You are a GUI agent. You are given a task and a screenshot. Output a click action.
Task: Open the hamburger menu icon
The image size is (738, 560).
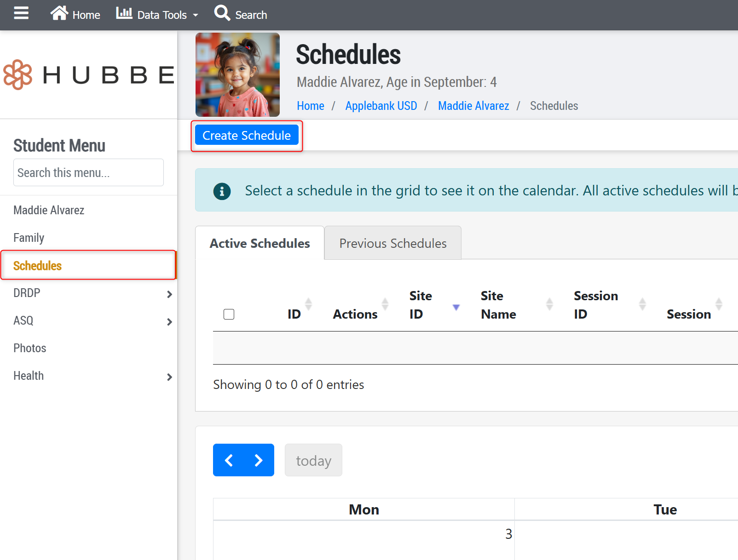pos(21,13)
